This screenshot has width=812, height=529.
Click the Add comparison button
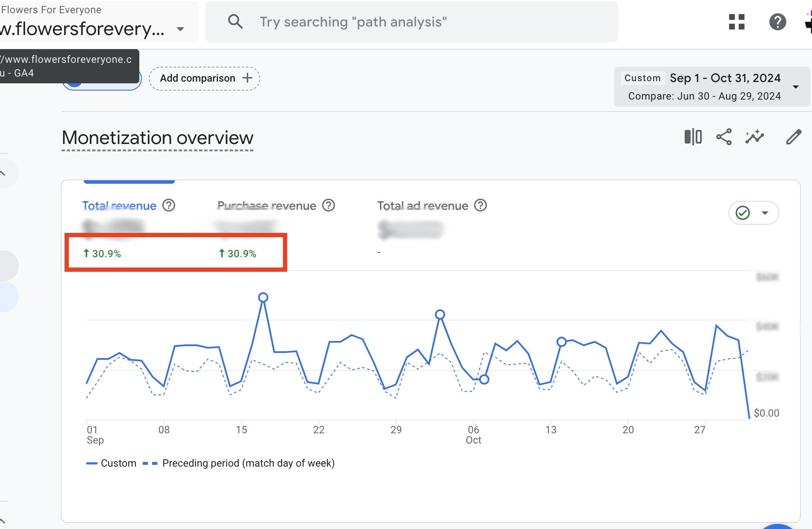[204, 78]
